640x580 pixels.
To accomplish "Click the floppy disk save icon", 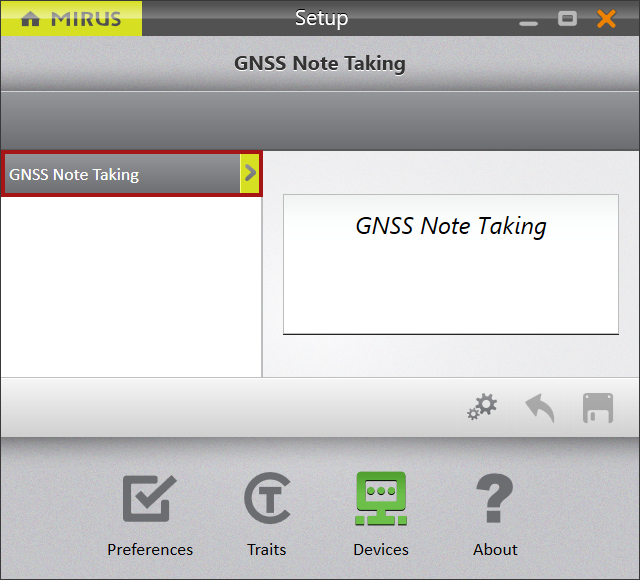I will 598,408.
